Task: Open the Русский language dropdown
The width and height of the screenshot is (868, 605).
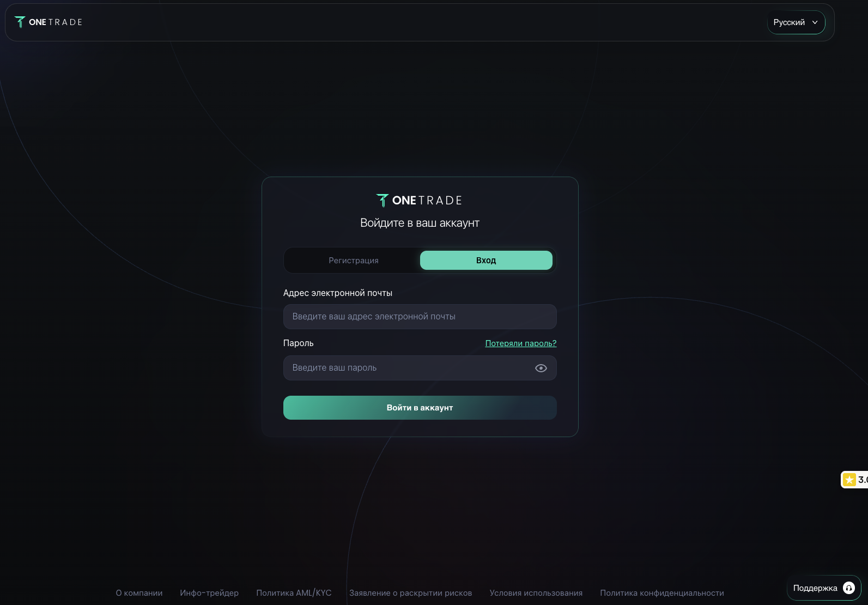Action: pyautogui.click(x=796, y=22)
